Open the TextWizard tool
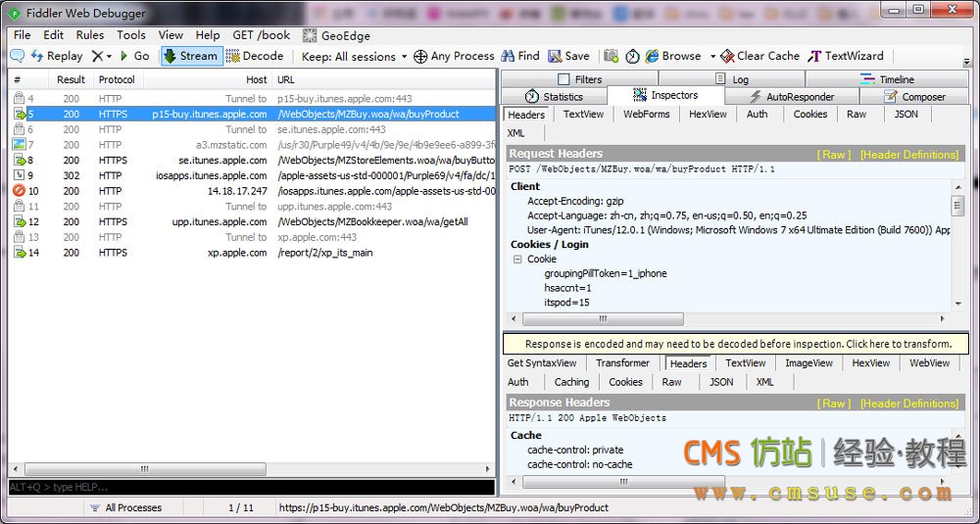Screen dimensions: 980x524 point(845,56)
